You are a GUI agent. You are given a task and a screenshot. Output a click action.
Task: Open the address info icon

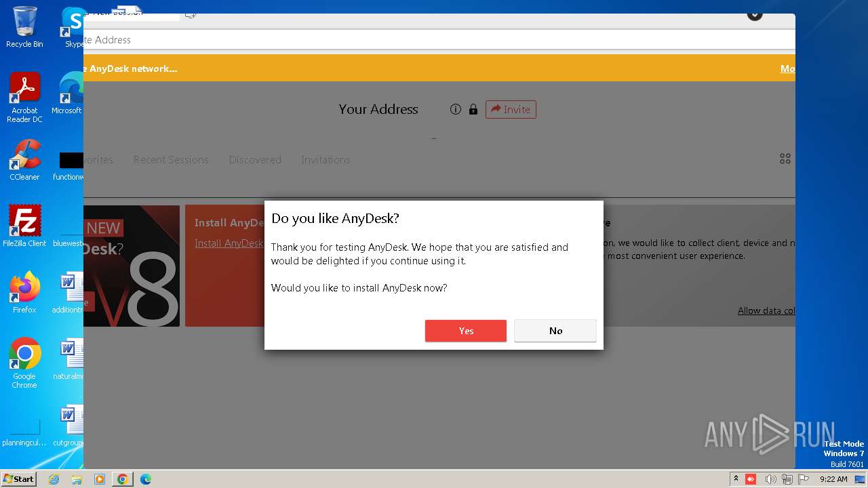456,109
